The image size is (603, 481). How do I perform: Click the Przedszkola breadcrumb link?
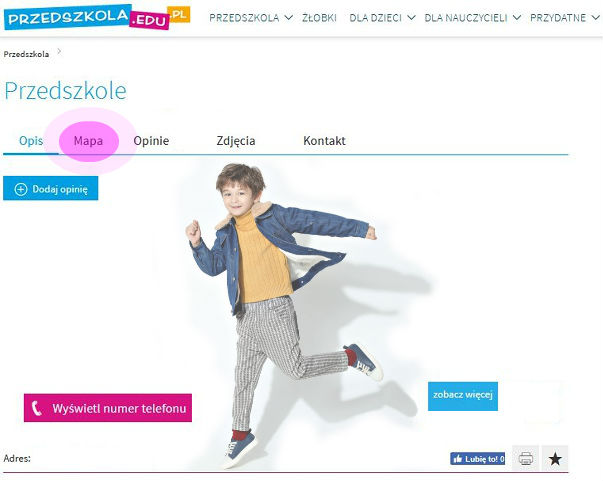(x=26, y=54)
